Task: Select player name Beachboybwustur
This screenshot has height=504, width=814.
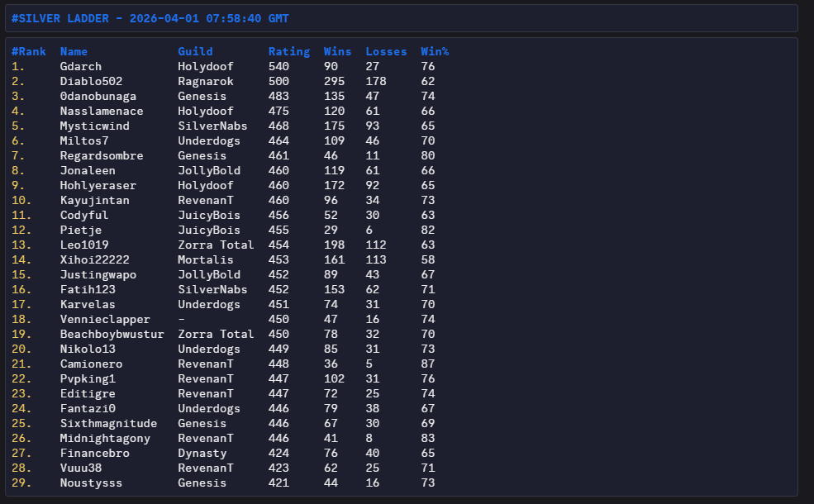Action: (x=112, y=334)
